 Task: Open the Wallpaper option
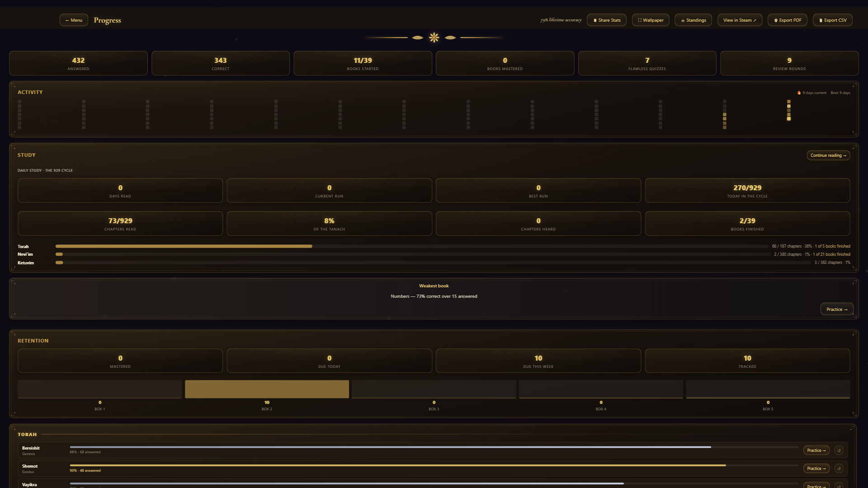point(651,20)
